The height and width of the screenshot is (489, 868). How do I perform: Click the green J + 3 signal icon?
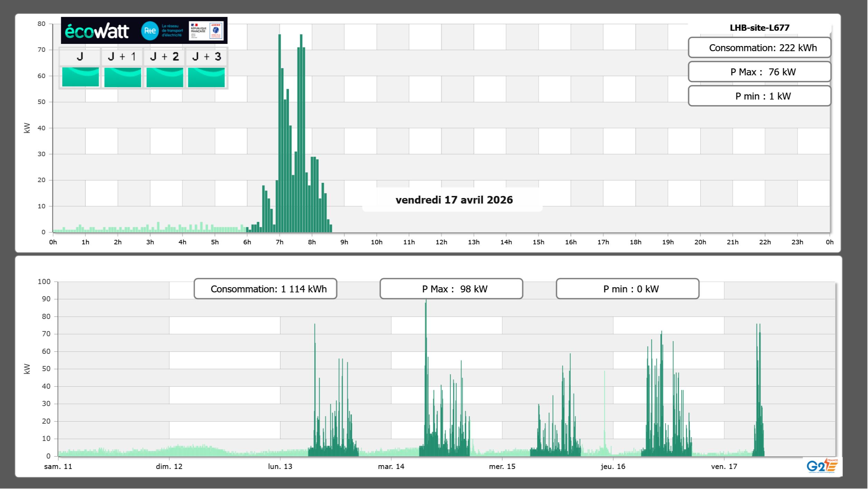[x=206, y=77]
